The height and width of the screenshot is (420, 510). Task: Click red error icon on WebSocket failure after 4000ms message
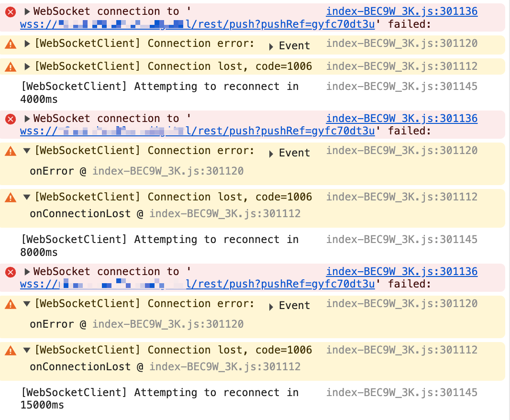click(11, 119)
